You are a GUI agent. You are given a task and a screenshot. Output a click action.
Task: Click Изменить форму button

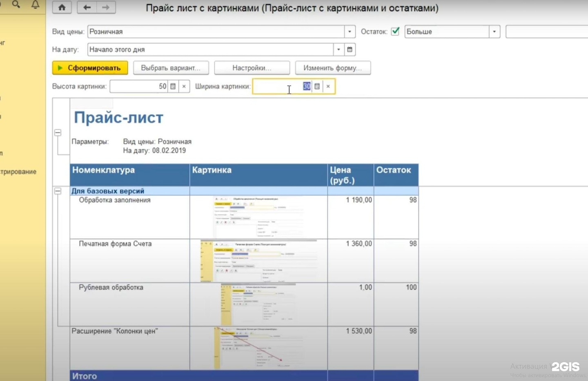(x=333, y=68)
